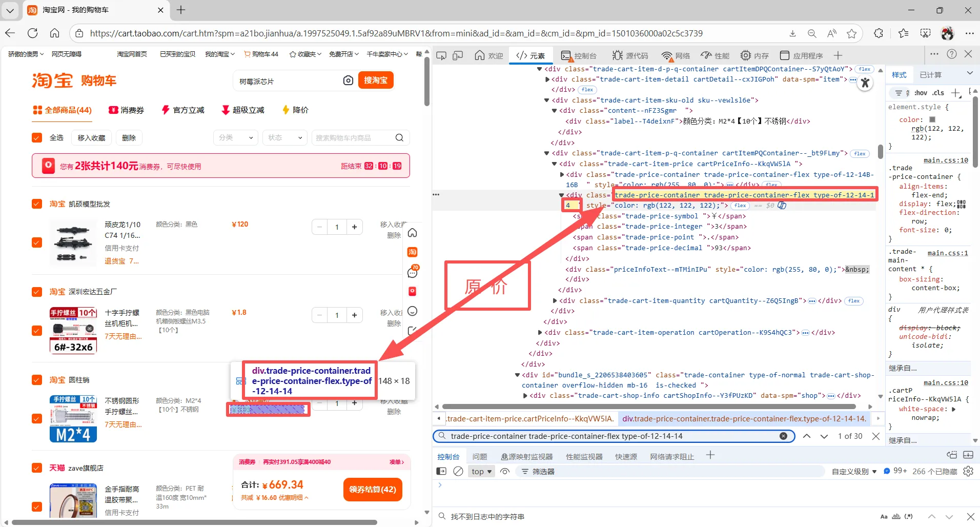Toggle the :hov element state button
Image resolution: width=980 pixels, height=527 pixels.
(921, 93)
